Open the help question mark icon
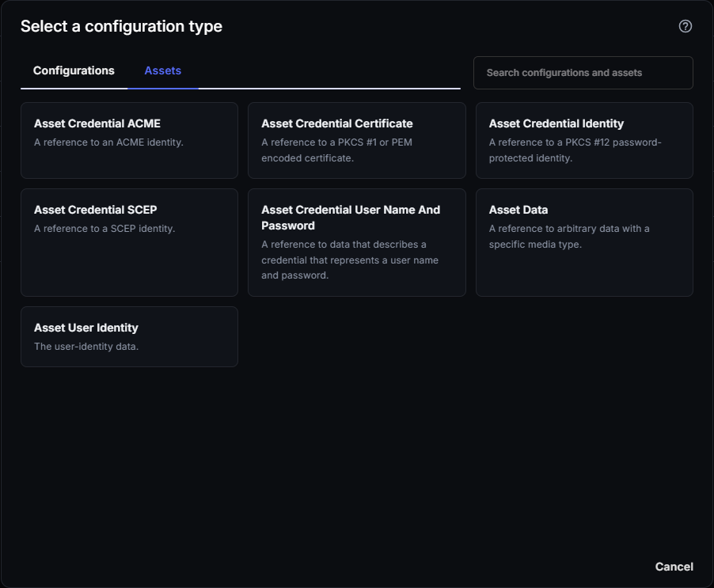The height and width of the screenshot is (588, 714). 686,26
